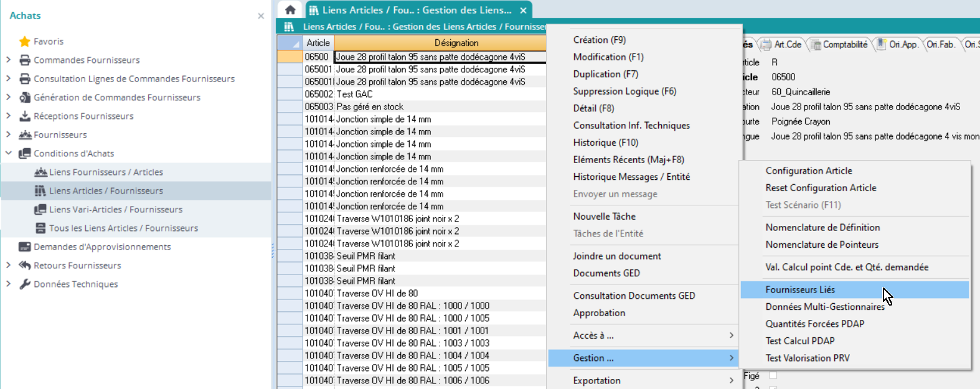Open the Accès à submenu
Screen dimensions: 980x389
[x=641, y=335]
